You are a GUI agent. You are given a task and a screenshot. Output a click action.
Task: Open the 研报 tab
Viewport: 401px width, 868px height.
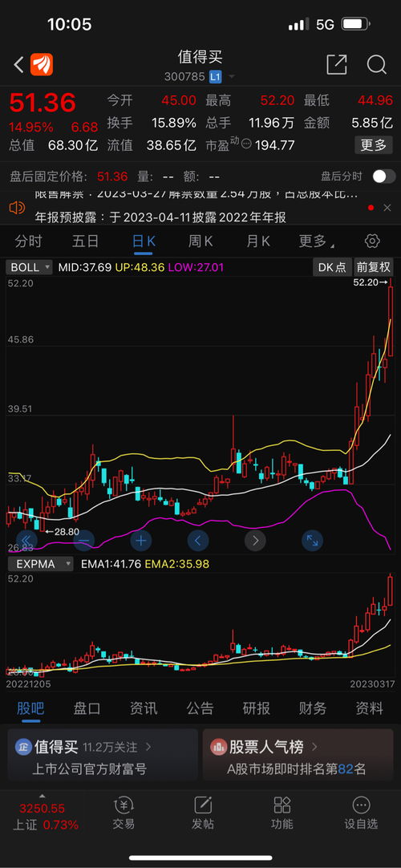[256, 708]
